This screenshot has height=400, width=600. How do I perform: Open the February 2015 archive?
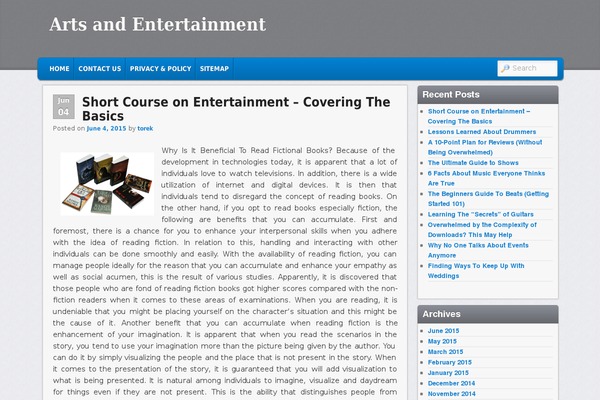(450, 362)
